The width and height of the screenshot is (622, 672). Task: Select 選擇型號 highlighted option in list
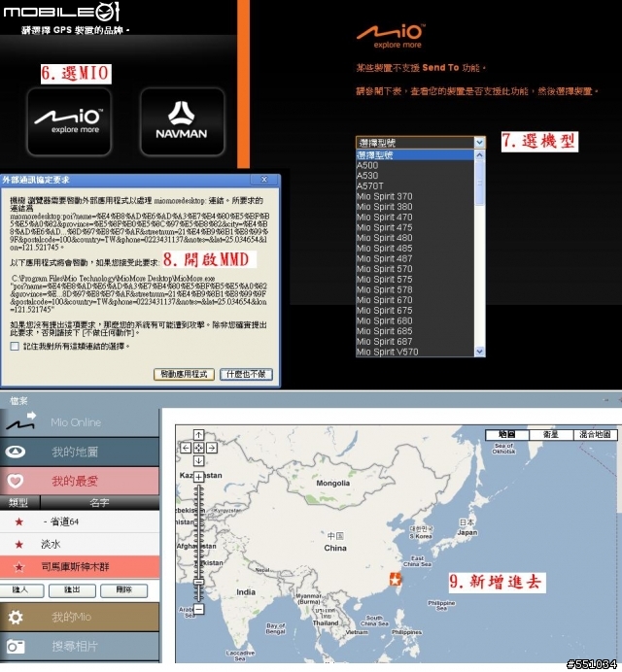pos(415,154)
